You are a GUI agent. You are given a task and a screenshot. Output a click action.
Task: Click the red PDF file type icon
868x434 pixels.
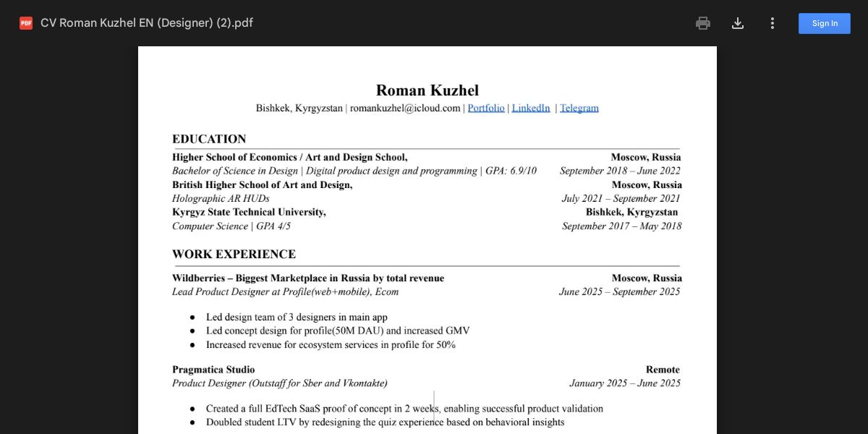(x=26, y=23)
